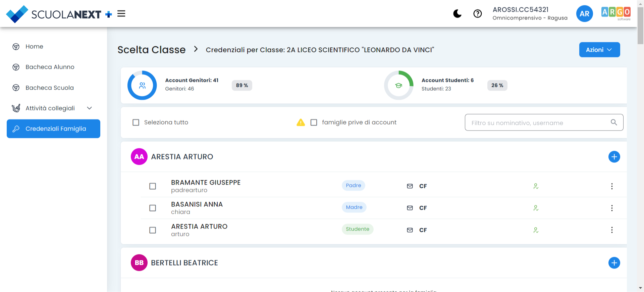644x292 pixels.
Task: Toggle dark mode moon icon
Action: (x=457, y=14)
